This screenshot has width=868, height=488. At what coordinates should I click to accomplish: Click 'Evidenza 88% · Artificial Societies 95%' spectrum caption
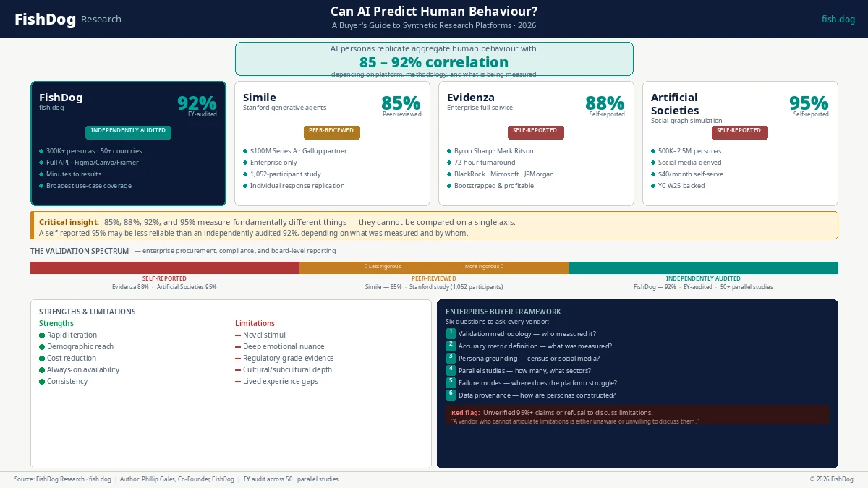pos(164,287)
